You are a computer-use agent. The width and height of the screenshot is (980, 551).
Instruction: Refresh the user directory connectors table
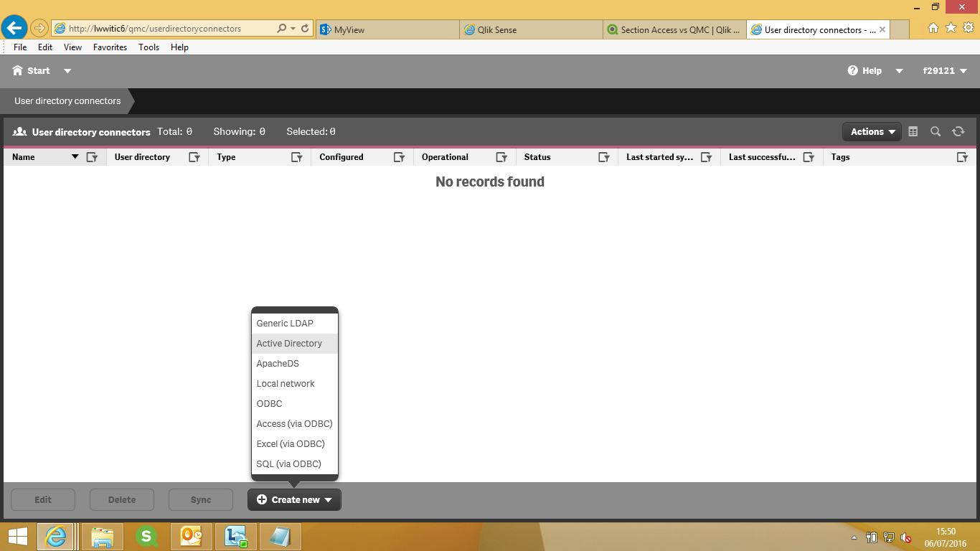(x=958, y=131)
